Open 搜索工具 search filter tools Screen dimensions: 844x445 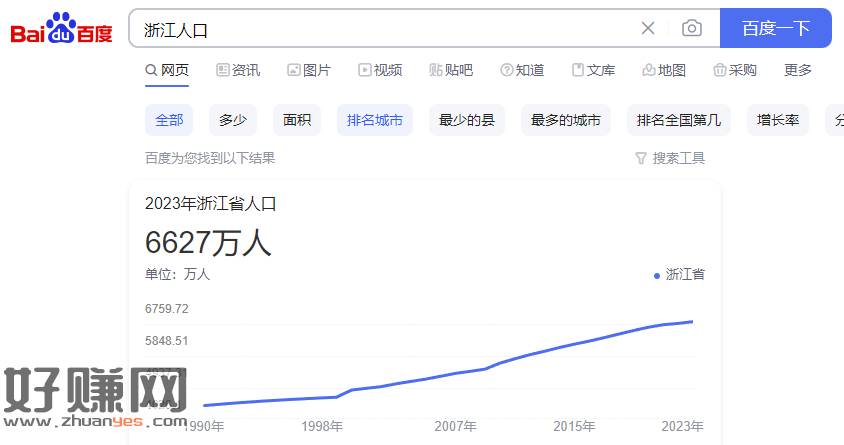coord(670,158)
